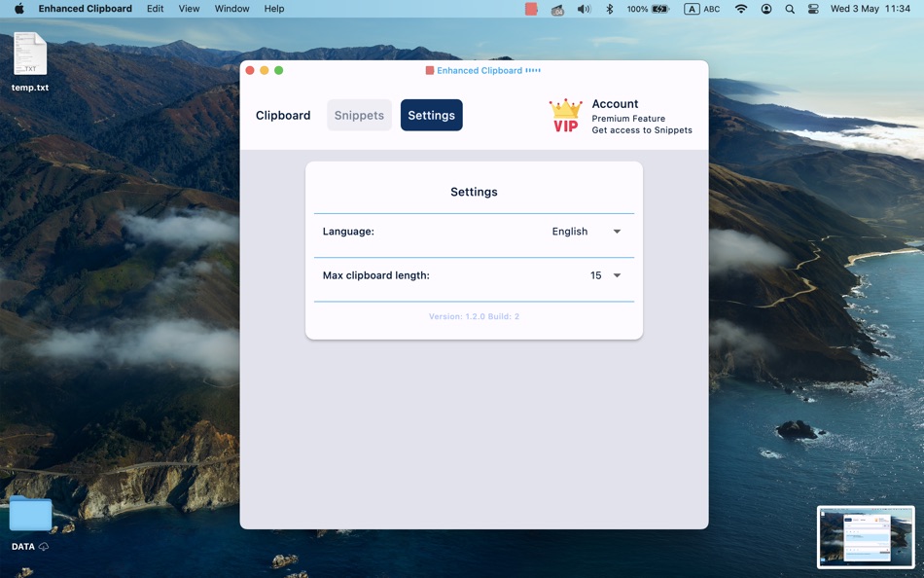Click the date and time in menu bar
Image resolution: width=924 pixels, height=578 pixels.
[871, 8]
